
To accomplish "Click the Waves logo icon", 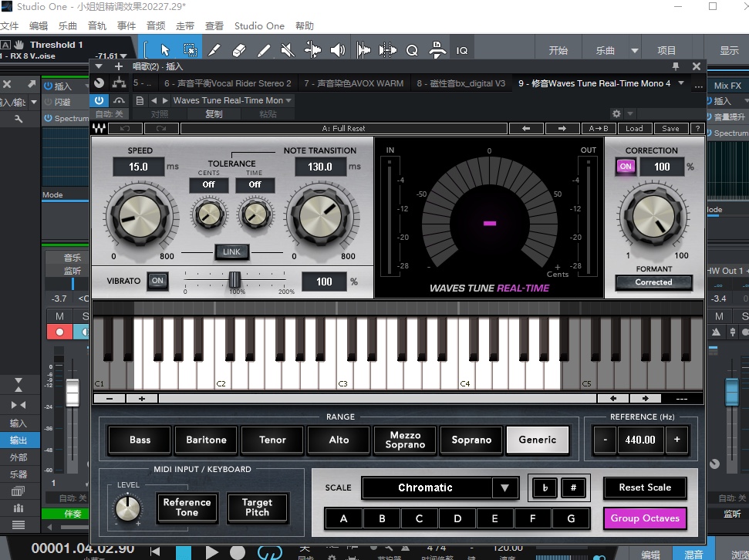I will 100,128.
